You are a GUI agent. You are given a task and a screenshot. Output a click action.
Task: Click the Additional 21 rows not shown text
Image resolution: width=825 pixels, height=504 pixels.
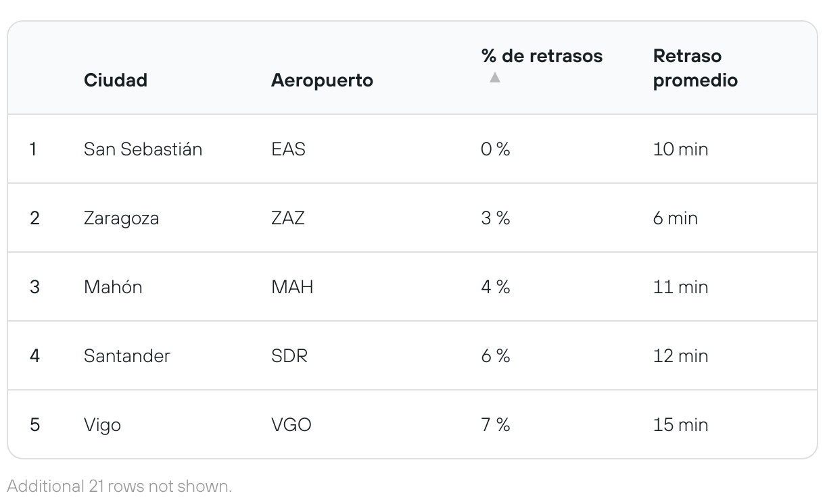point(120,486)
